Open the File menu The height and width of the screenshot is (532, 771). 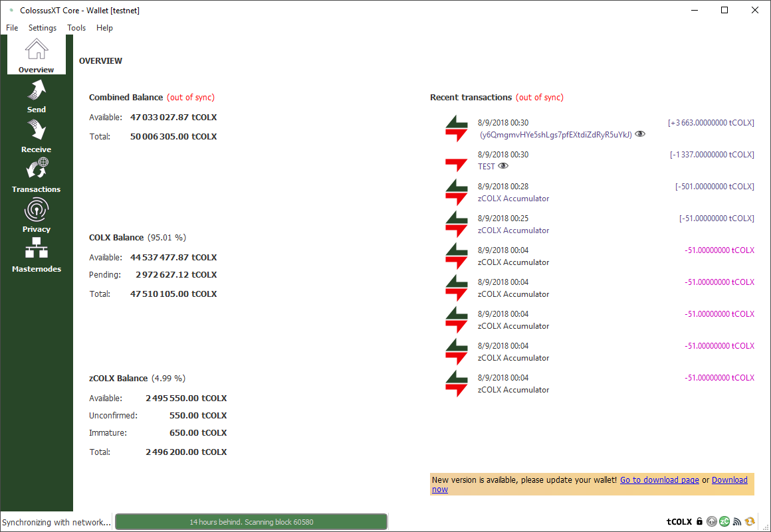tap(12, 28)
